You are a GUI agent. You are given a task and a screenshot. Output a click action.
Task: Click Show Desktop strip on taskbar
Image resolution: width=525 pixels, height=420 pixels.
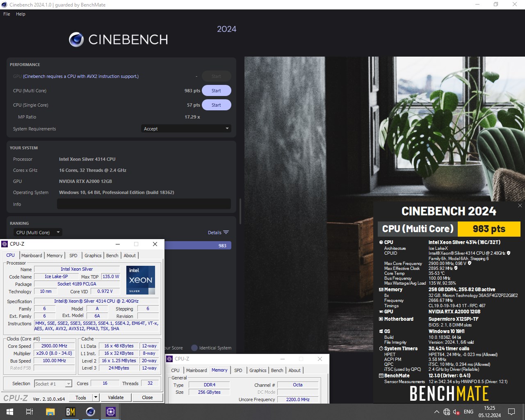[524, 412]
